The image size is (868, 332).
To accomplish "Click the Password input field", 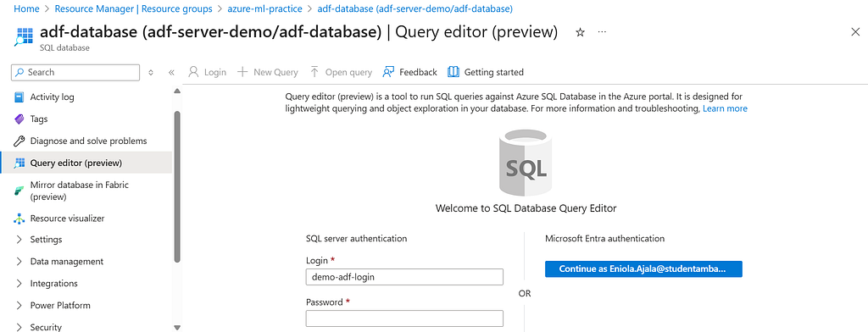I will point(404,318).
